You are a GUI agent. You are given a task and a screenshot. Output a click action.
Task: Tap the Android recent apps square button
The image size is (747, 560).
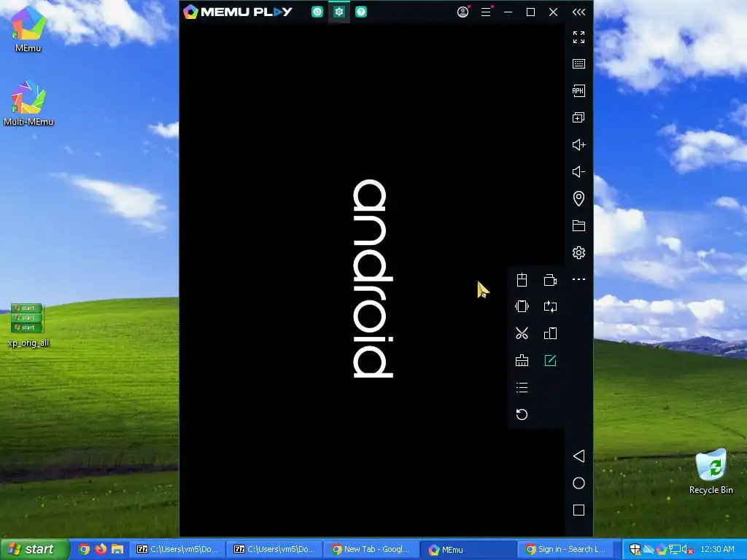578,510
